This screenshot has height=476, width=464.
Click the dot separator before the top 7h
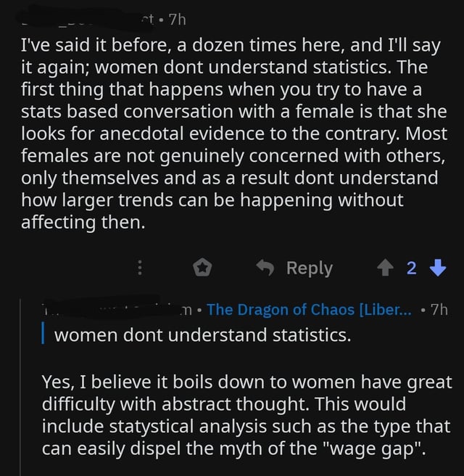(x=162, y=20)
